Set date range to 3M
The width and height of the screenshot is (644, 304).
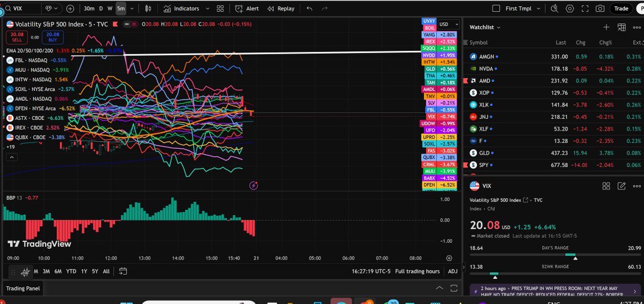tap(46, 271)
